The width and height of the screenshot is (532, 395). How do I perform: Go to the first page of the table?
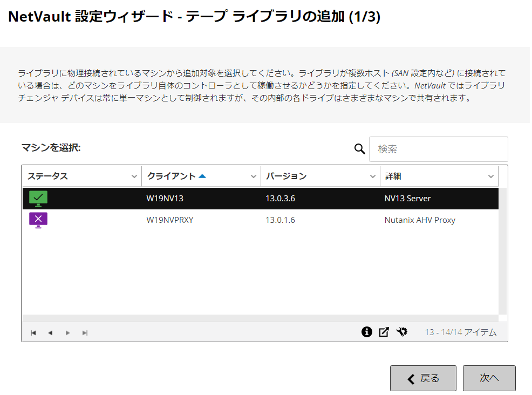(x=33, y=333)
